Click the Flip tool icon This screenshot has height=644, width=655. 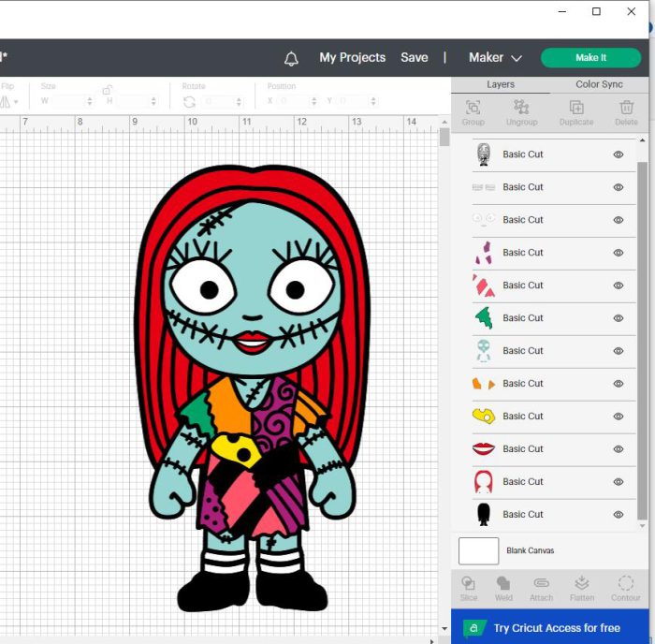[5, 101]
